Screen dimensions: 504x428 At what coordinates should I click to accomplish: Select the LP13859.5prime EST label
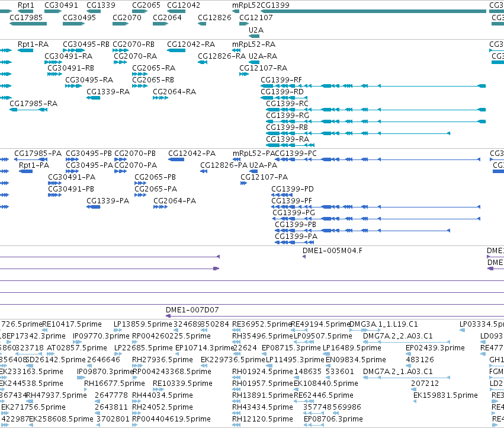[143, 324]
